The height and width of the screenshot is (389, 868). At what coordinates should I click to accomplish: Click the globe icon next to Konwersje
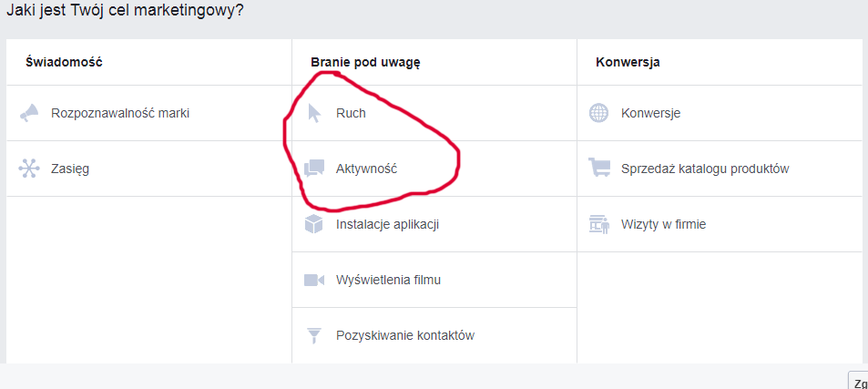[598, 113]
